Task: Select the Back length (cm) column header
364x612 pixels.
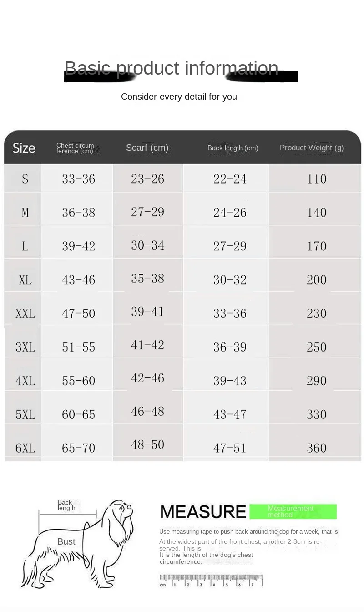Action: 233,148
